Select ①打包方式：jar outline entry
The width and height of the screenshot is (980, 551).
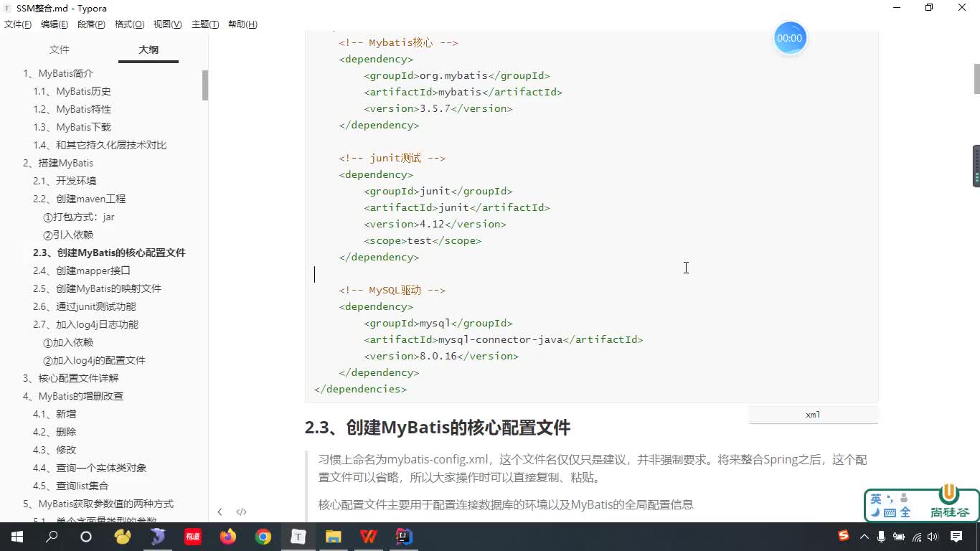(x=79, y=217)
